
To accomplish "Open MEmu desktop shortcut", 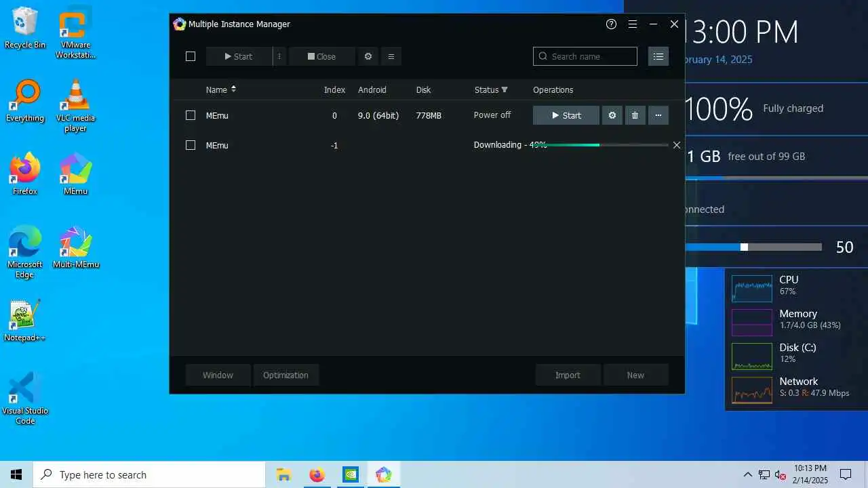I will click(x=75, y=174).
